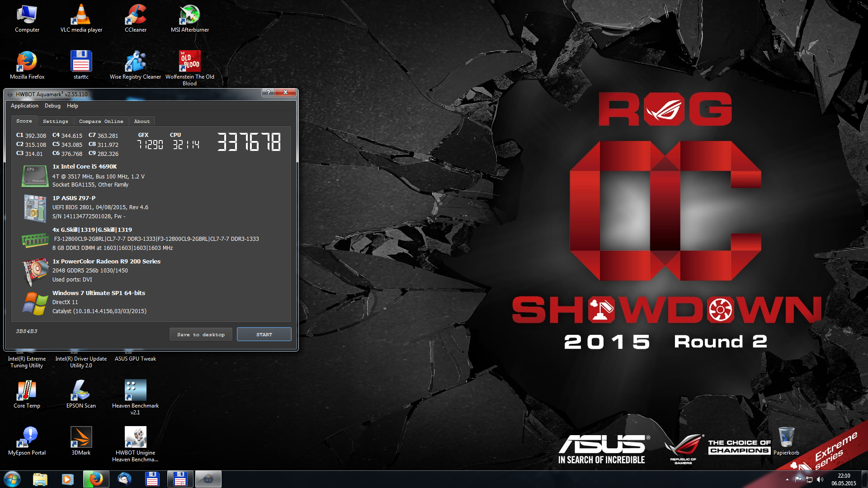Viewport: 868px width, 488px height.
Task: Switch to the Settings tab
Action: [56, 121]
